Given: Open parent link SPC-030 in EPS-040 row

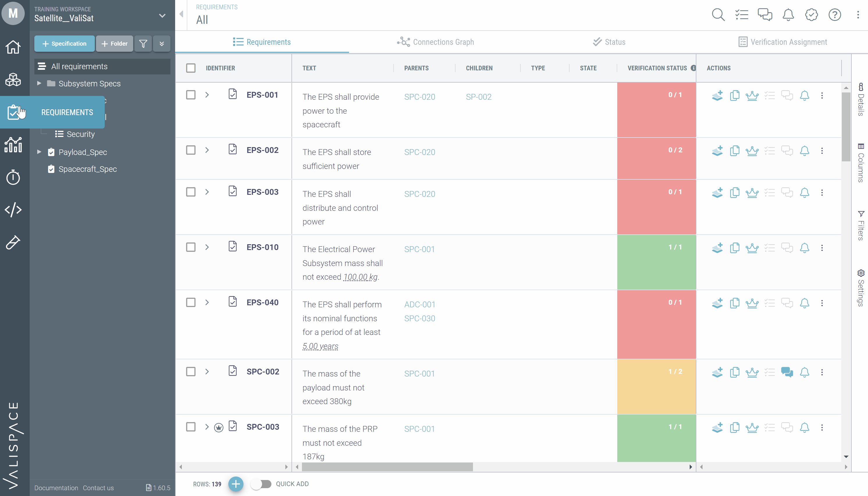Looking at the screenshot, I should click(x=419, y=319).
